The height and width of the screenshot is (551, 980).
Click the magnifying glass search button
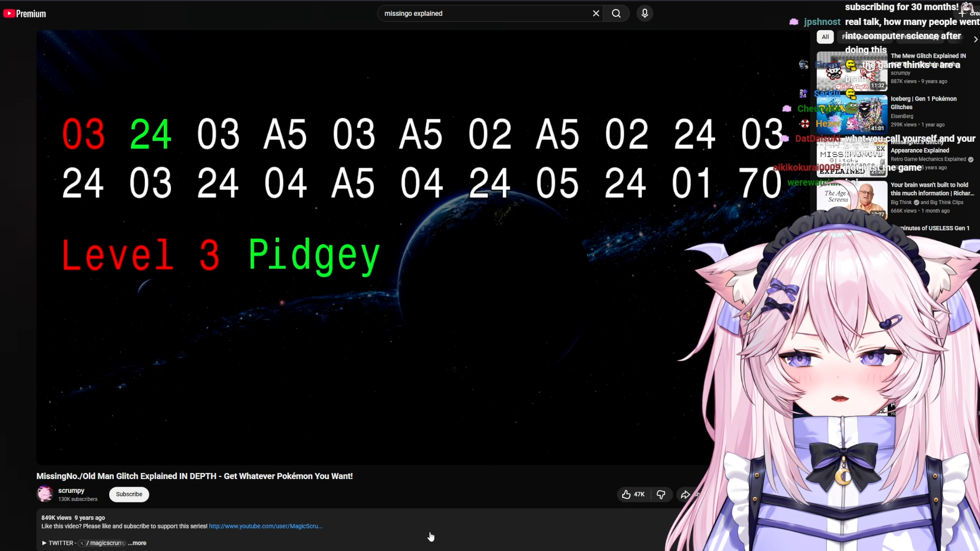click(x=616, y=14)
